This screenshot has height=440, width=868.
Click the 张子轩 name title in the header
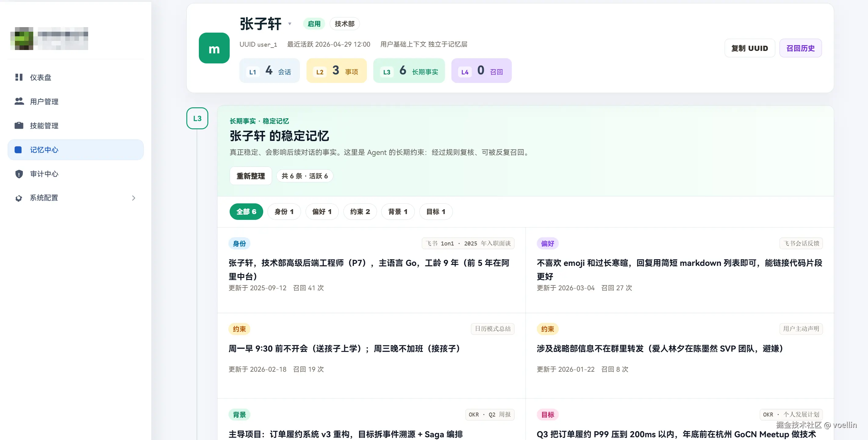(x=260, y=23)
